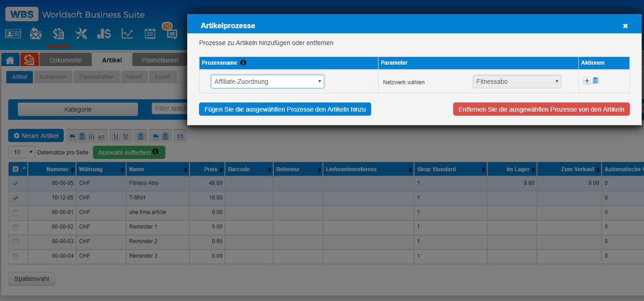This screenshot has height=301, width=644.
Task: Open the records per page dropdown showing 10
Action: pyautogui.click(x=22, y=152)
